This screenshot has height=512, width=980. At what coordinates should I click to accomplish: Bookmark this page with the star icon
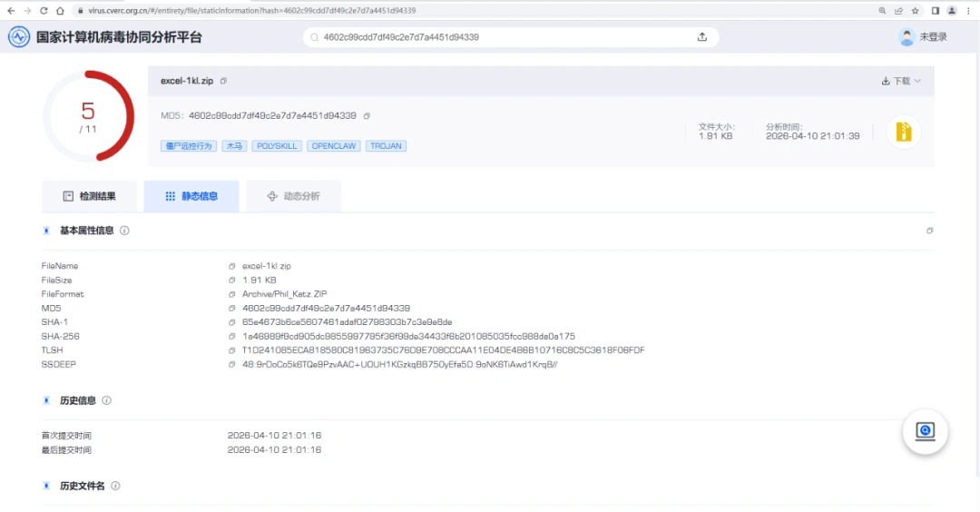916,11
